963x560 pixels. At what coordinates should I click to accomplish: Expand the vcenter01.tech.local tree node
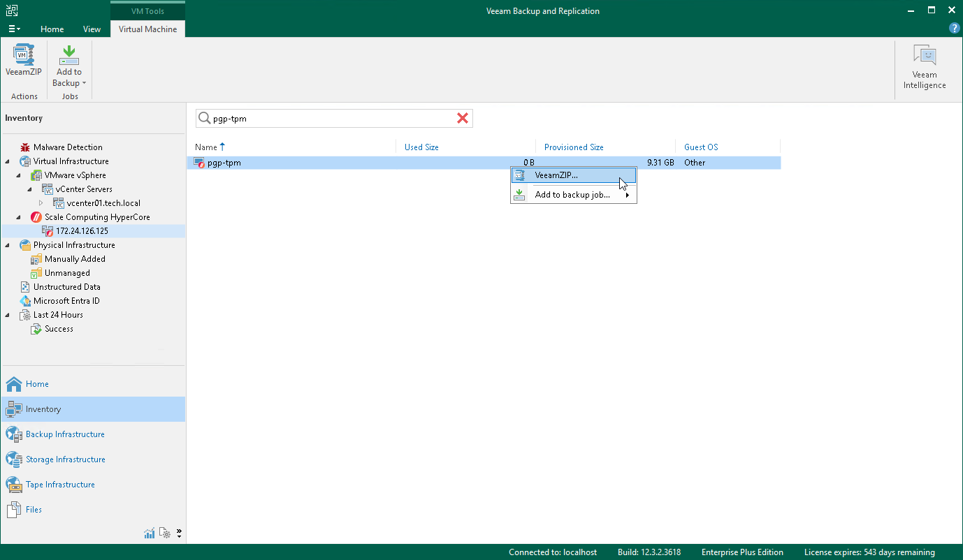tap(41, 203)
